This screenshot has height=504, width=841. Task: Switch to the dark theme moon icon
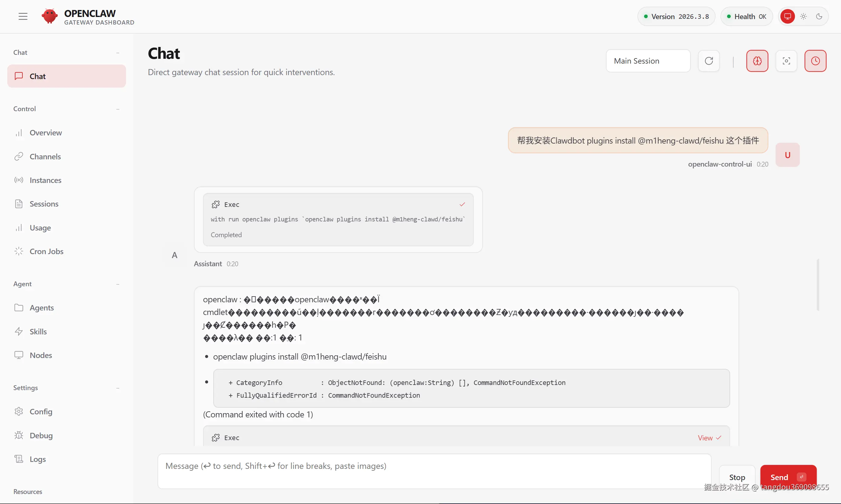point(819,16)
